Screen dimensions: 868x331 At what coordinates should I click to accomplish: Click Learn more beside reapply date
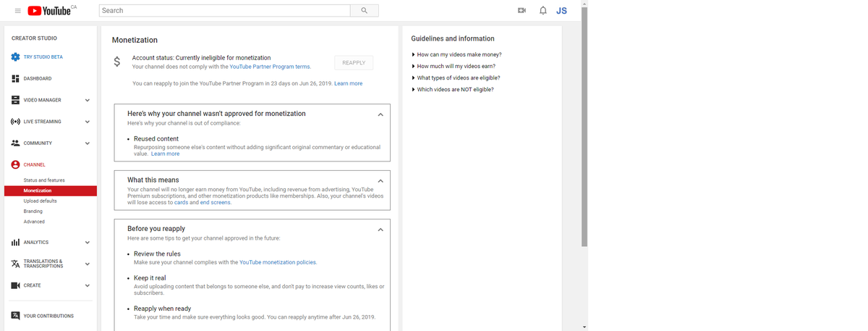point(349,83)
